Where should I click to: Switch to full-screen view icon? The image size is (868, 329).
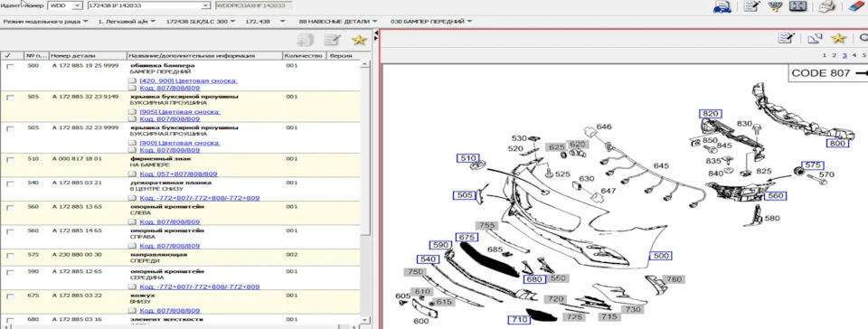(797, 6)
